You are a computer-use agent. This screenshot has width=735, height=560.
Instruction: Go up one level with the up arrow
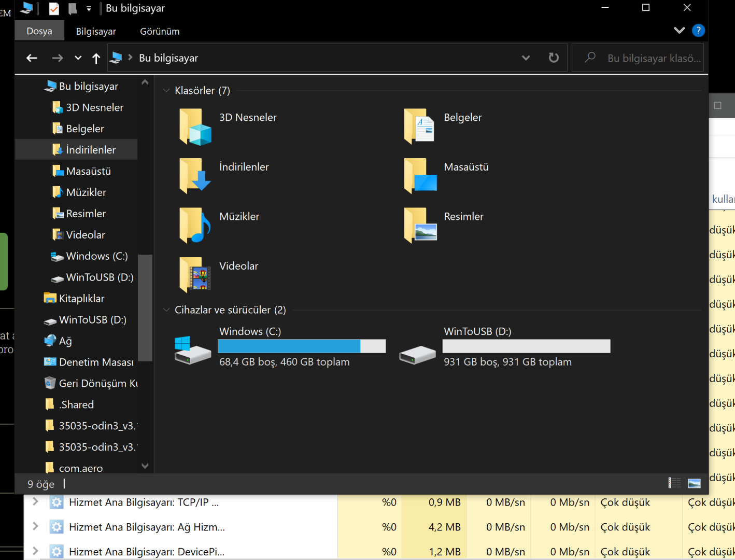[x=96, y=58]
